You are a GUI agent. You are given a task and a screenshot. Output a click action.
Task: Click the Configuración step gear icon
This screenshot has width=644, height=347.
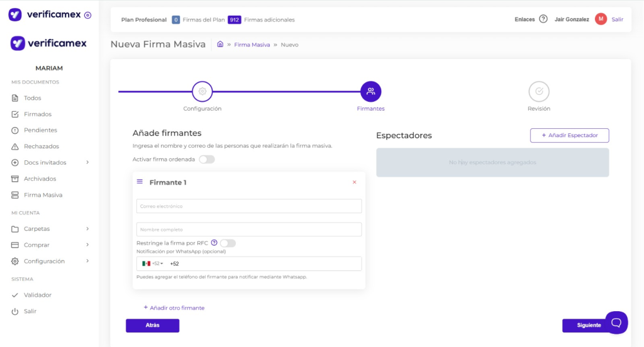pyautogui.click(x=203, y=91)
